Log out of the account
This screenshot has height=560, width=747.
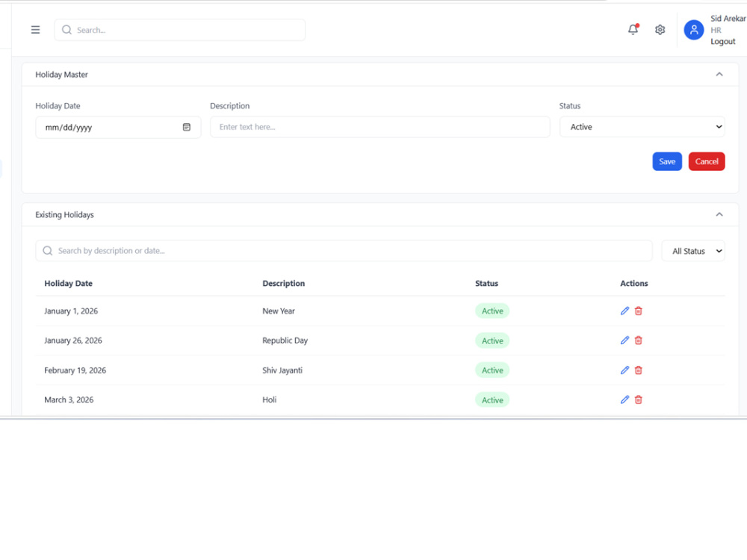coord(722,41)
